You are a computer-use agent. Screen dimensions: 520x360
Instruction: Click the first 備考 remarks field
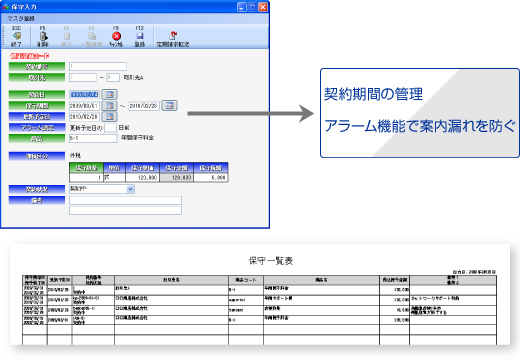[x=125, y=200]
